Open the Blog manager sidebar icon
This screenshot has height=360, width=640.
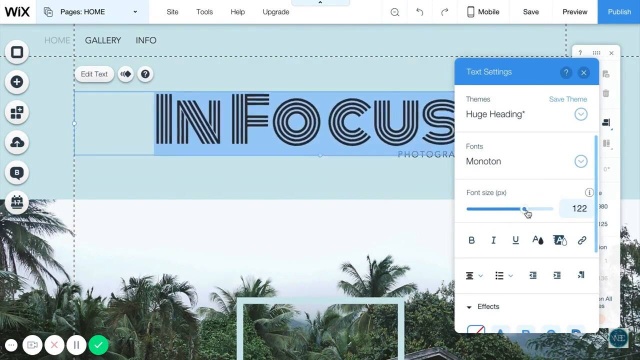(x=17, y=173)
